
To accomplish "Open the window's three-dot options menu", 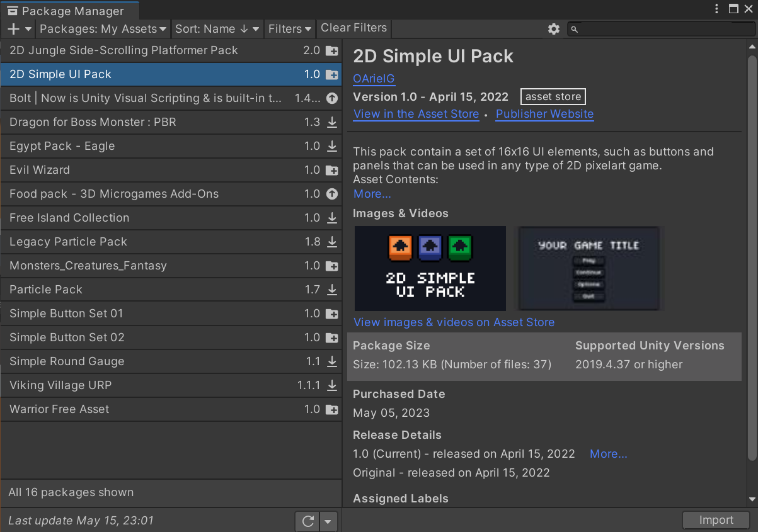I will point(717,9).
